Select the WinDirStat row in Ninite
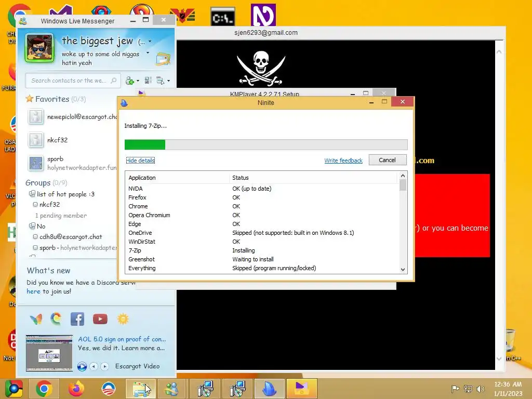This screenshot has width=532, height=399. coord(262,242)
